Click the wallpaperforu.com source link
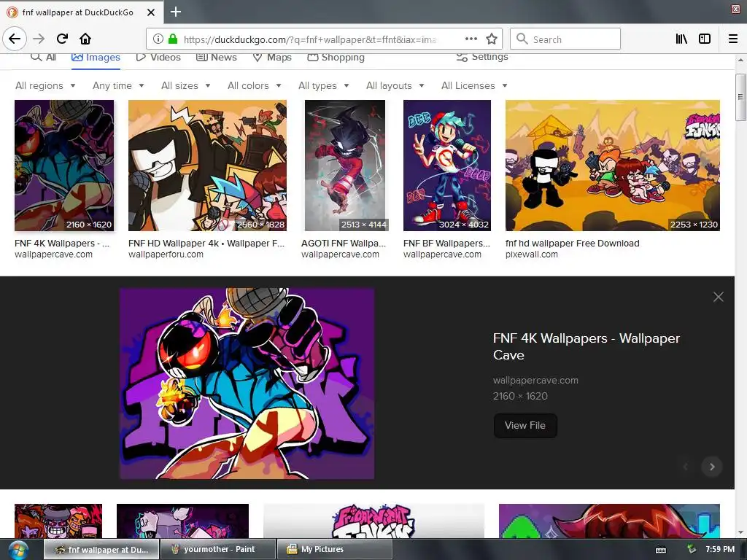Screen dimensions: 747x560 166,254
